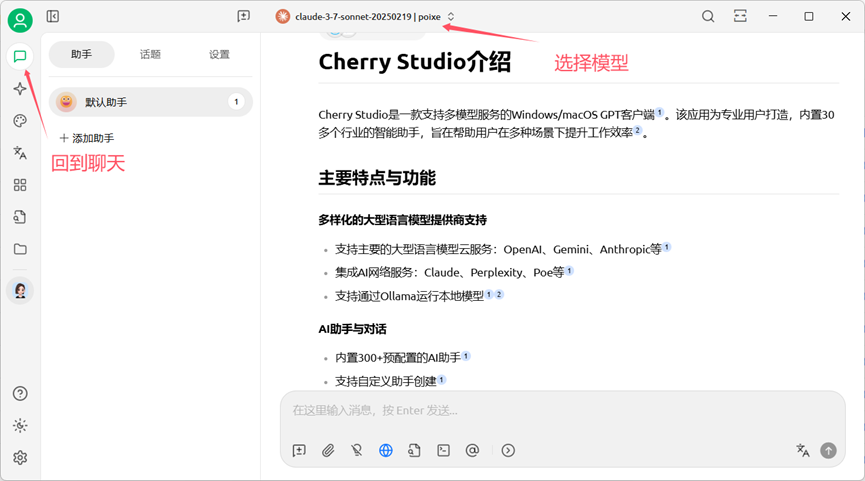The image size is (865, 481).
Task: Mention a model with the @ icon
Action: 472,451
